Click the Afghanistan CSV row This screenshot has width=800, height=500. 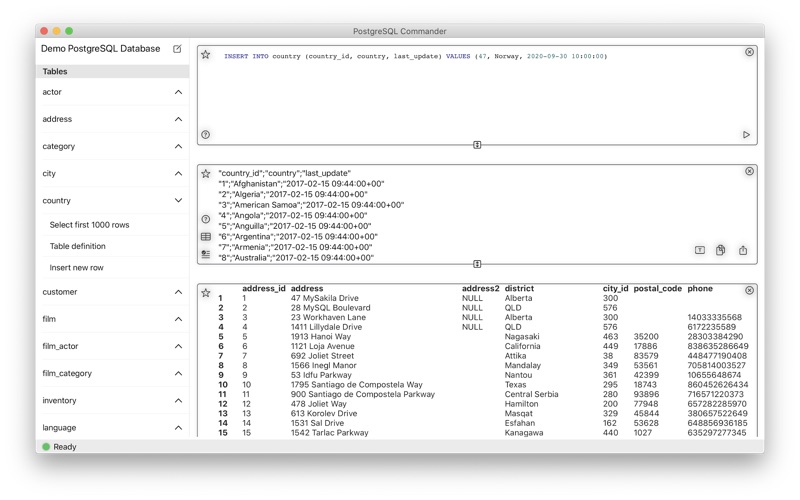pos(301,184)
